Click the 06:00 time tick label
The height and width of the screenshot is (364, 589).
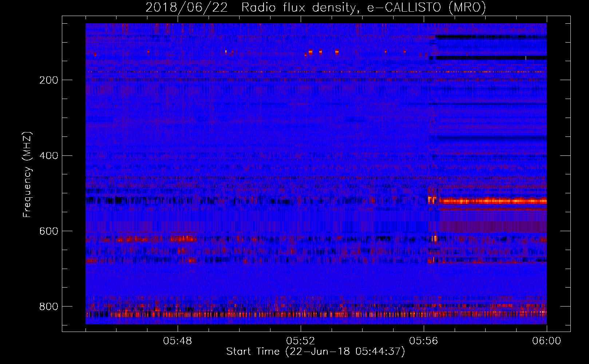click(x=547, y=341)
